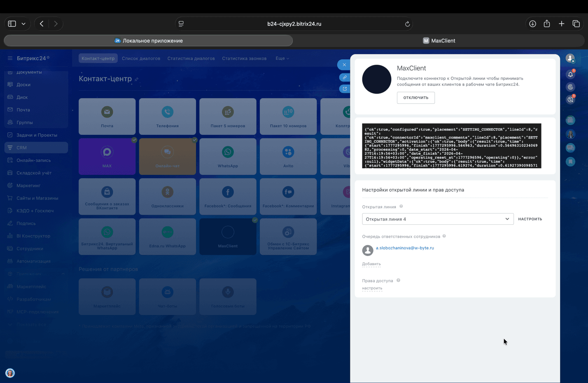
Task: Open Почта connector tile
Action: point(107,116)
